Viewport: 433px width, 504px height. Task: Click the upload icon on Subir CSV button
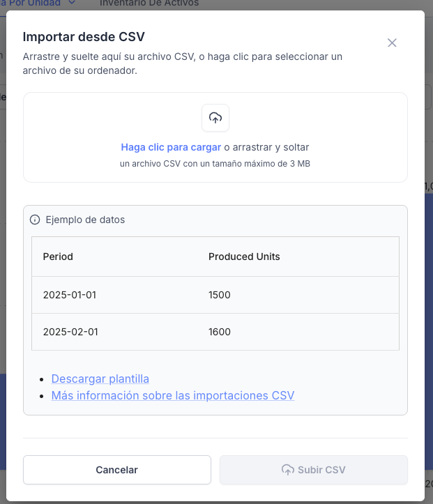point(287,470)
